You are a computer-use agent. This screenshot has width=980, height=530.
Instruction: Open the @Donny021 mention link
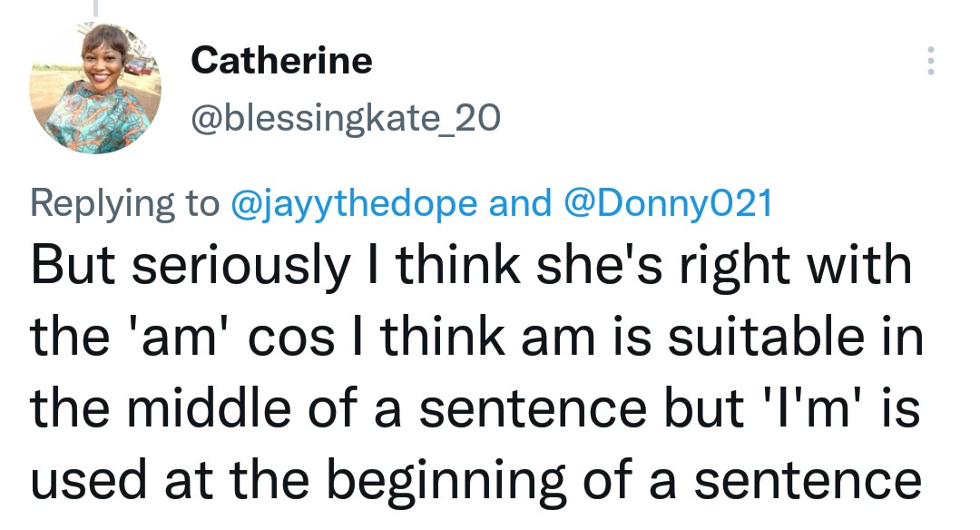(x=668, y=203)
